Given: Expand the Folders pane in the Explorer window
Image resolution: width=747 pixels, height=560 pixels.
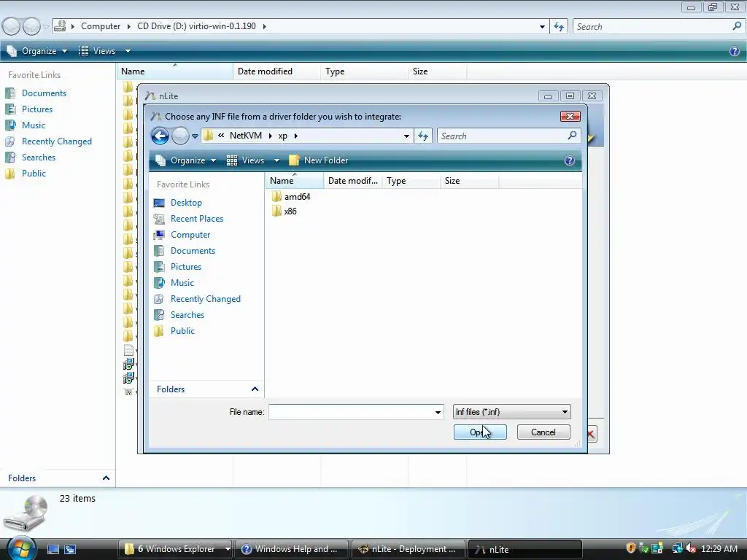Looking at the screenshot, I should 58,478.
